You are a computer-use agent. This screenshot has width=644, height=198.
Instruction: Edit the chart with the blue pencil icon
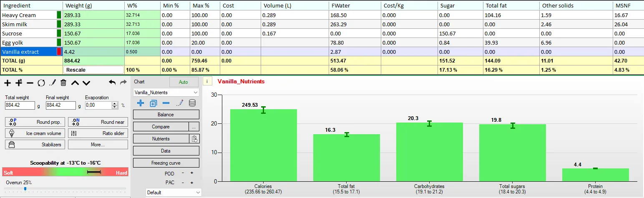pos(179,103)
